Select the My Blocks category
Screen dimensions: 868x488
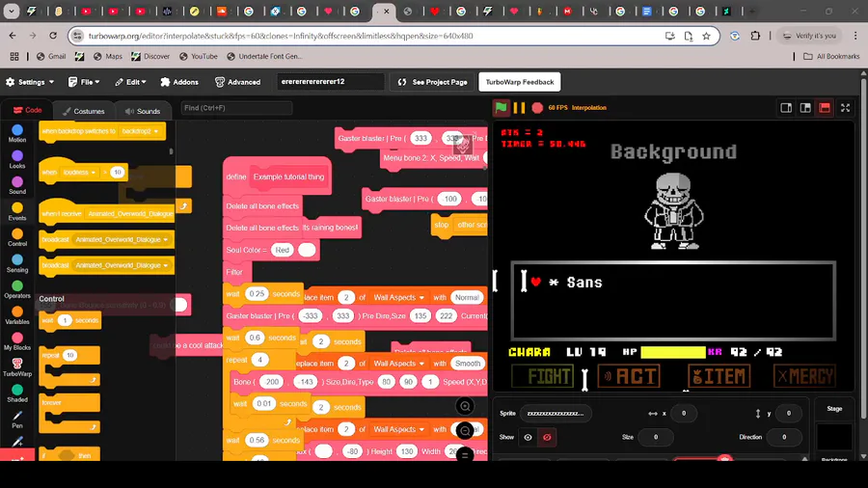click(17, 341)
